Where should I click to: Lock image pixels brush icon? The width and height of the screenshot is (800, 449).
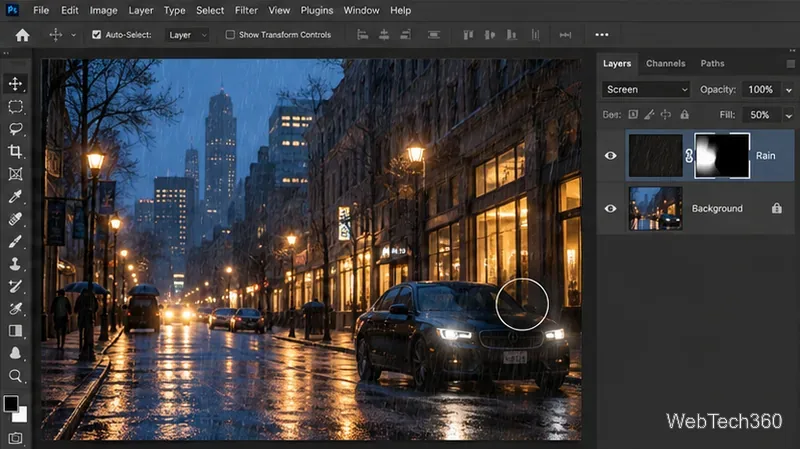click(649, 114)
